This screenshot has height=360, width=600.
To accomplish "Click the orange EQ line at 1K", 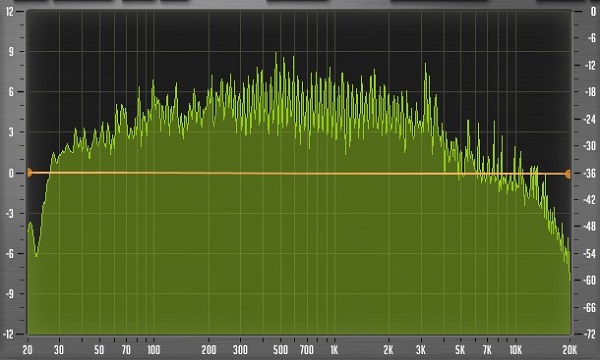I will tap(334, 174).
